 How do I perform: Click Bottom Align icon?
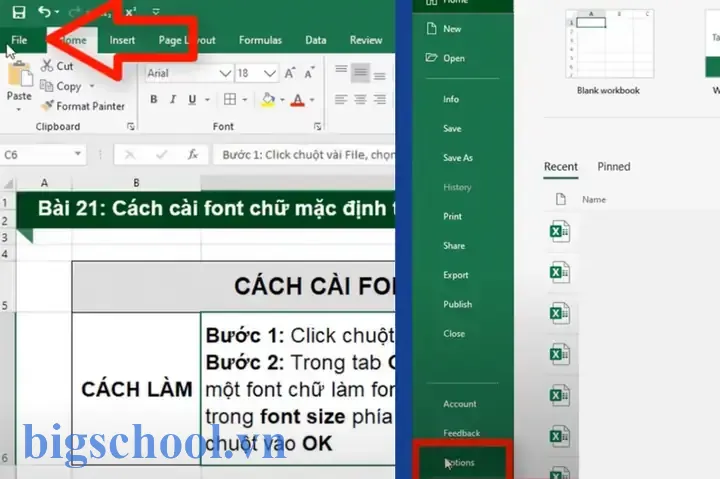tap(380, 75)
